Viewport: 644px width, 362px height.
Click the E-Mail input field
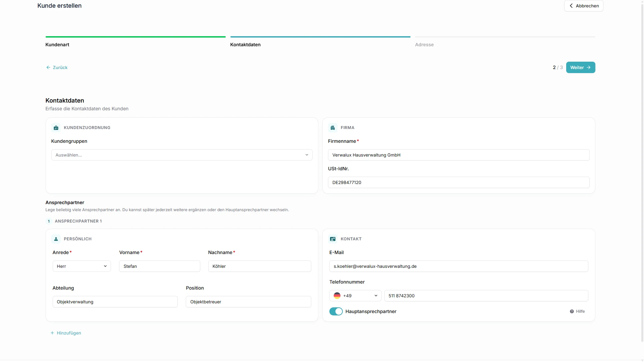pyautogui.click(x=459, y=266)
